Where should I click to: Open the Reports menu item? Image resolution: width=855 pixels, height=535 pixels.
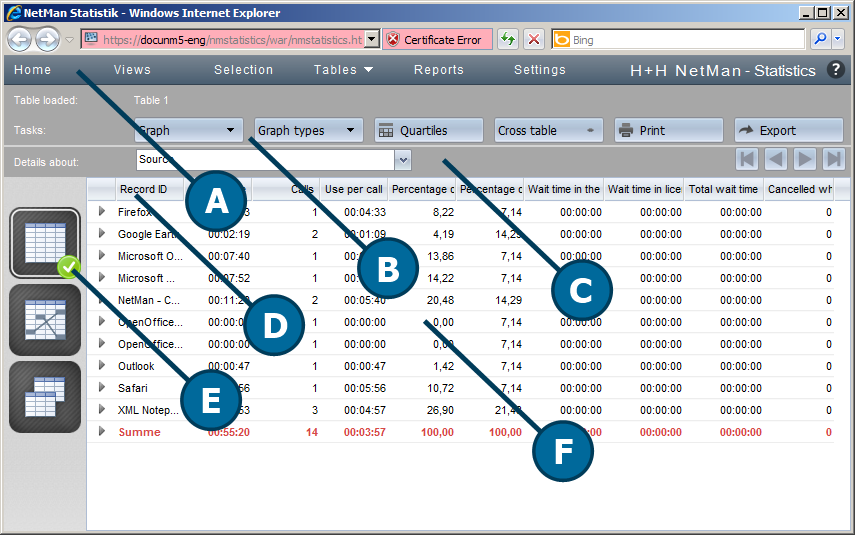click(x=438, y=70)
